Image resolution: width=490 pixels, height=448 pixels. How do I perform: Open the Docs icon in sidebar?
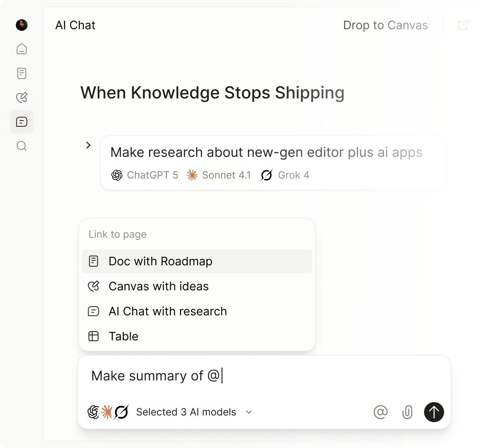[22, 73]
